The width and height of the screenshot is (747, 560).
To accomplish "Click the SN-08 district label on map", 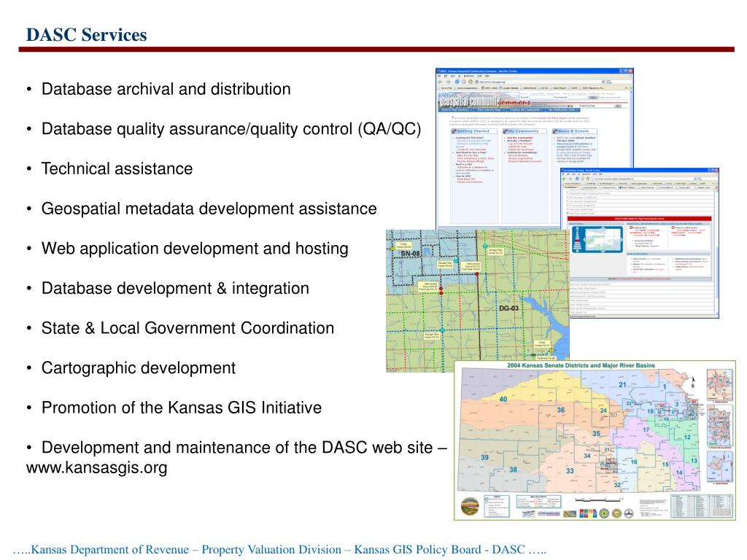I will (x=410, y=253).
